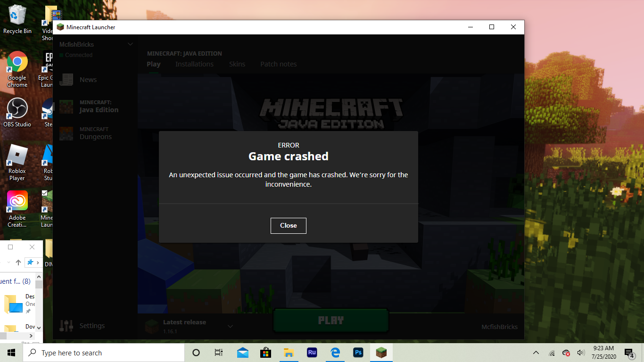Open News in the launcher sidebar
Image resolution: width=644 pixels, height=362 pixels.
pyautogui.click(x=88, y=80)
